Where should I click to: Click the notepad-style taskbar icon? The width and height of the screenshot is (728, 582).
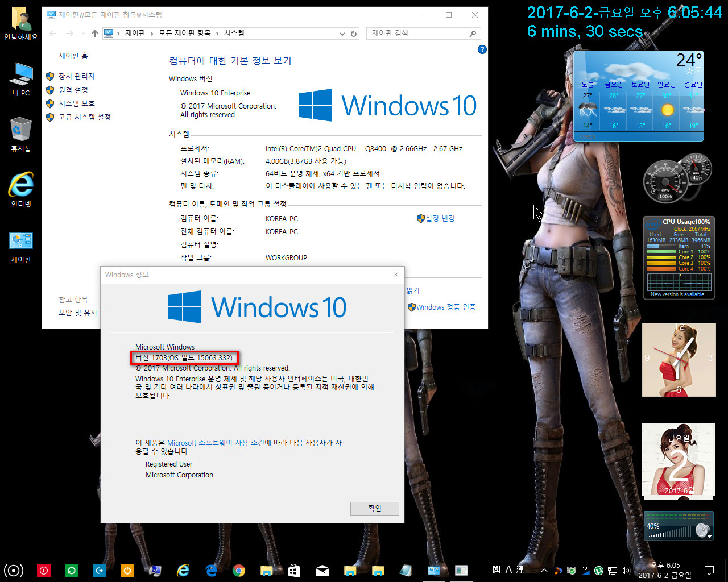point(406,570)
